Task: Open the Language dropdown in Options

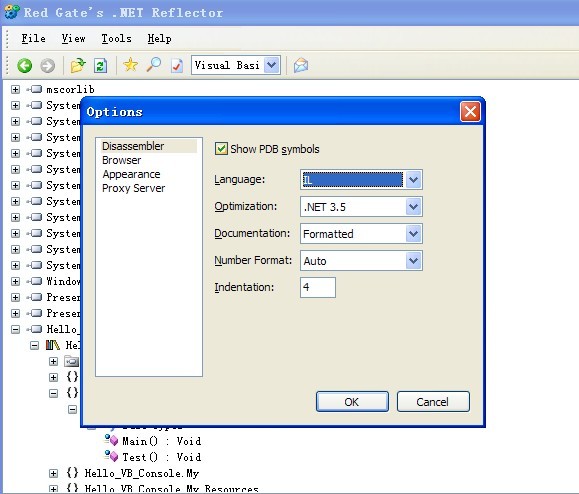Action: coord(414,180)
